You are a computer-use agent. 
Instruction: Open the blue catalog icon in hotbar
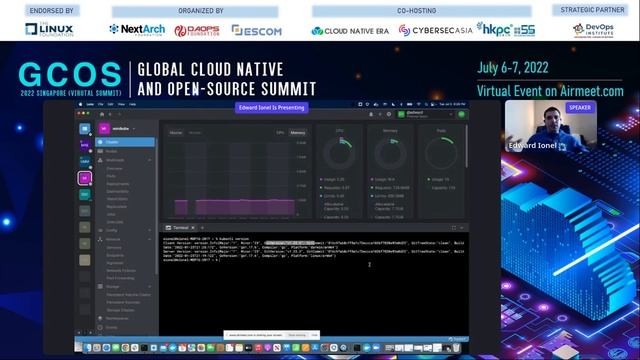pos(85,129)
